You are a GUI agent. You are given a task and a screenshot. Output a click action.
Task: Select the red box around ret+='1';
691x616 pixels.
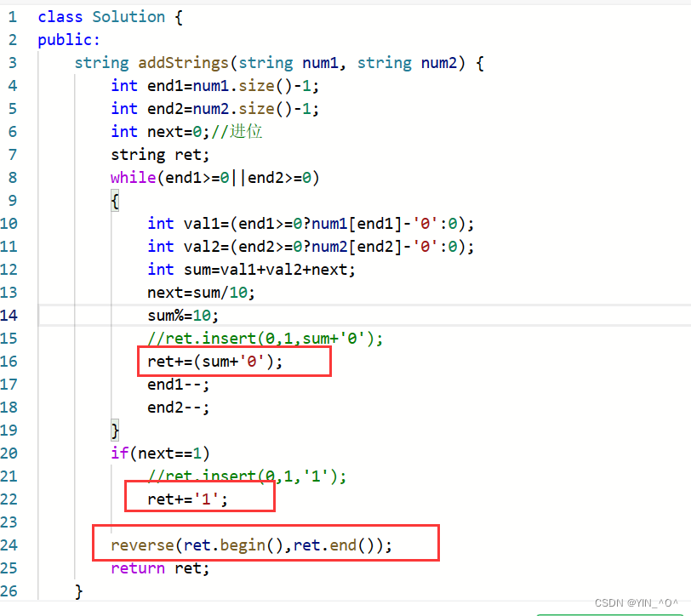199,496
